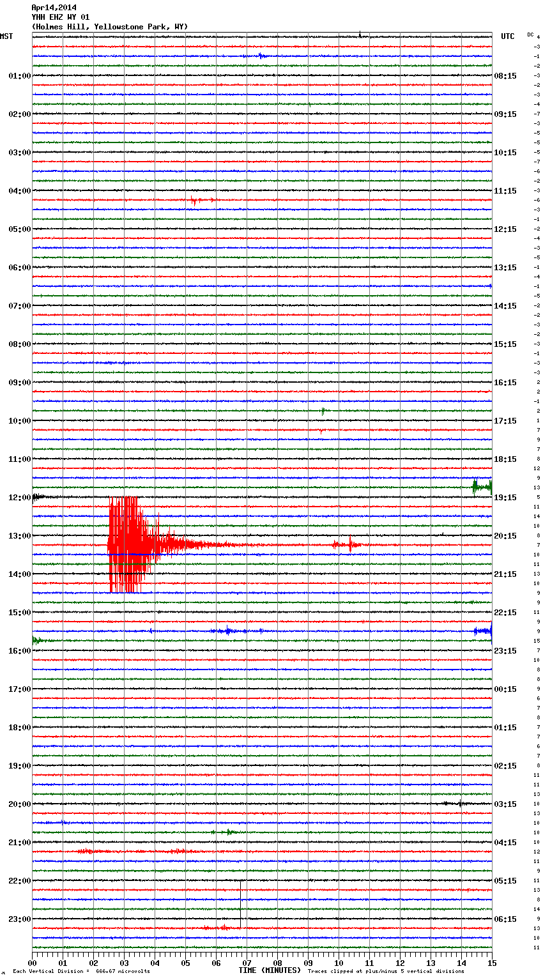Select the "22:15" UTC time label

[505, 613]
